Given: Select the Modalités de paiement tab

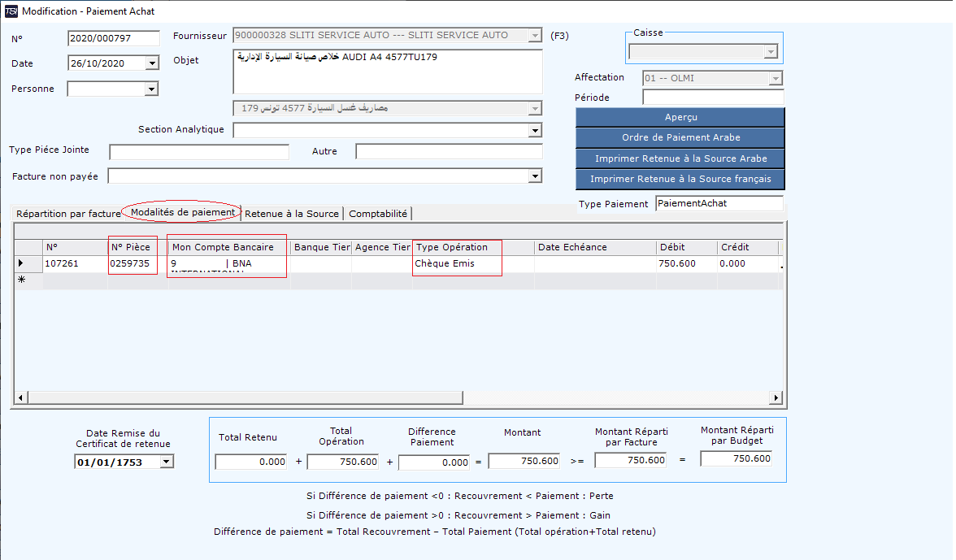Looking at the screenshot, I should pyautogui.click(x=182, y=212).
